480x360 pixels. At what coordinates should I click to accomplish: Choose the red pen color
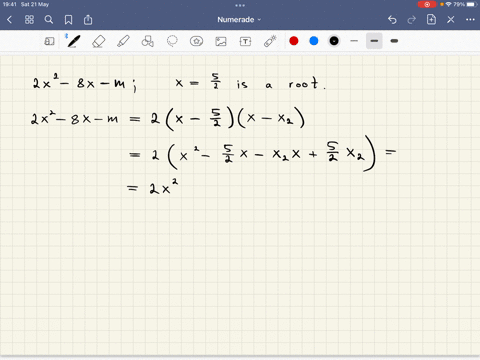(294, 41)
